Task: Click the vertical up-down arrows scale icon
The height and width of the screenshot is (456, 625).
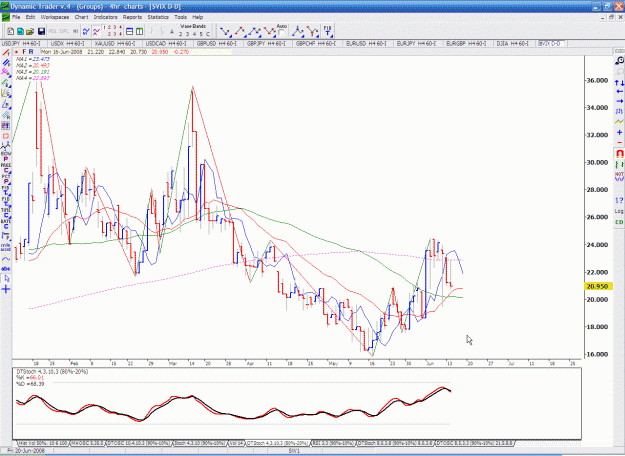Action: (619, 83)
